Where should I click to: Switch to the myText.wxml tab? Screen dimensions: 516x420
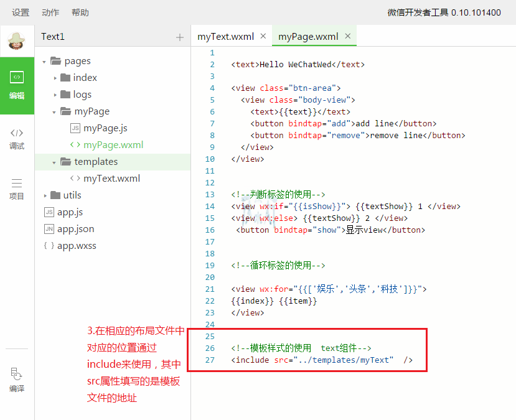click(225, 36)
